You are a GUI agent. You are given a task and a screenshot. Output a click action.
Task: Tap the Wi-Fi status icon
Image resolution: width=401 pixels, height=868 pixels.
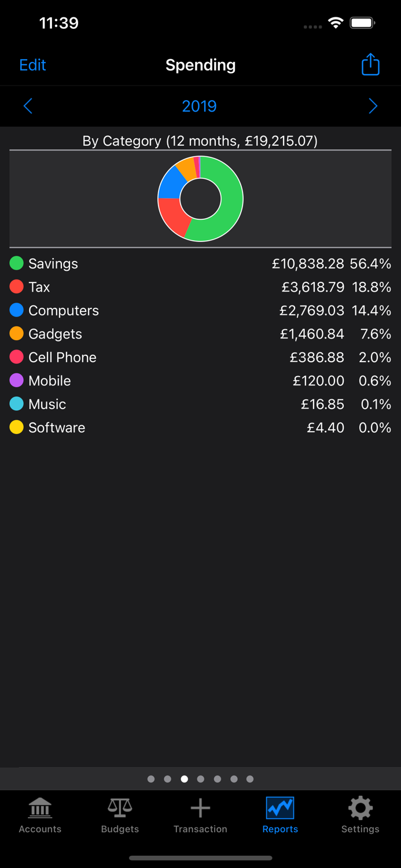337,24
